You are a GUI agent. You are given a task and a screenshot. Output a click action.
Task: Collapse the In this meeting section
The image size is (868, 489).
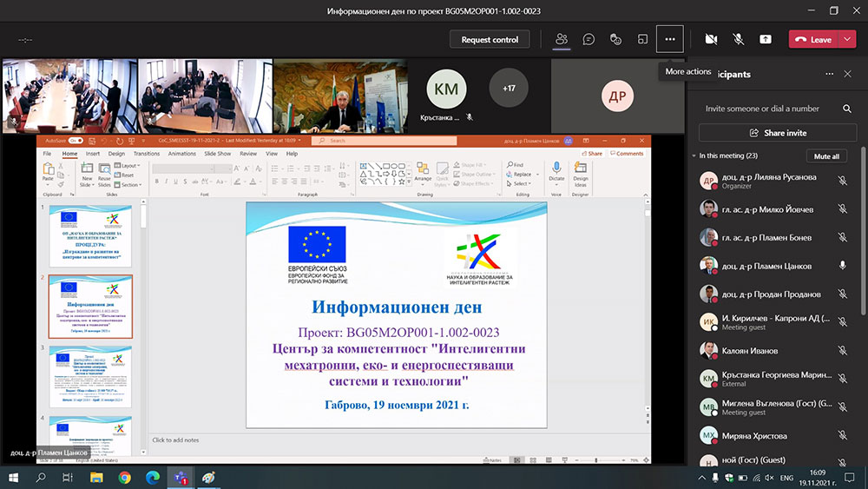pyautogui.click(x=694, y=156)
